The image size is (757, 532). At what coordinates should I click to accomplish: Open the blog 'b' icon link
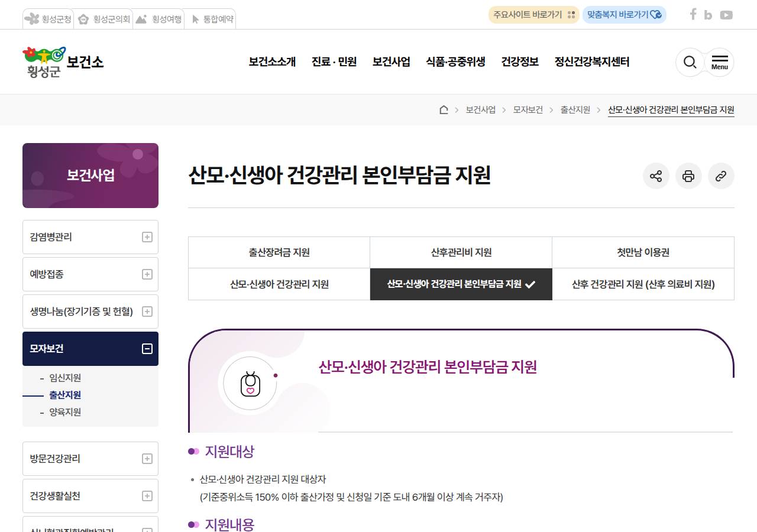click(x=709, y=15)
